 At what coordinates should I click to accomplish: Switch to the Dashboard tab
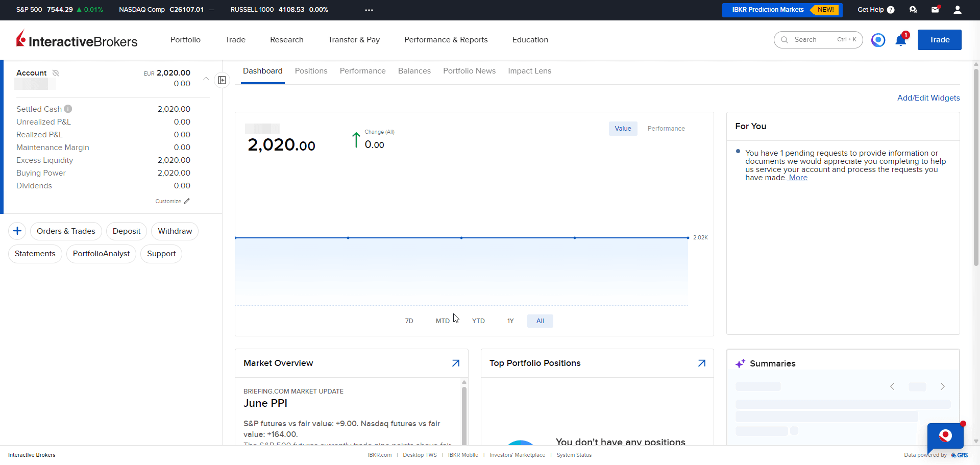pos(263,71)
